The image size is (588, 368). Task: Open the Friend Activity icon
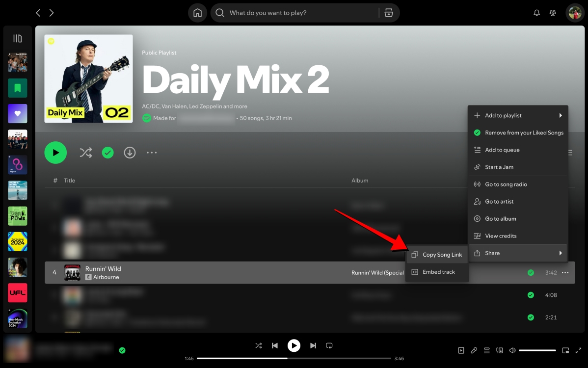click(553, 13)
